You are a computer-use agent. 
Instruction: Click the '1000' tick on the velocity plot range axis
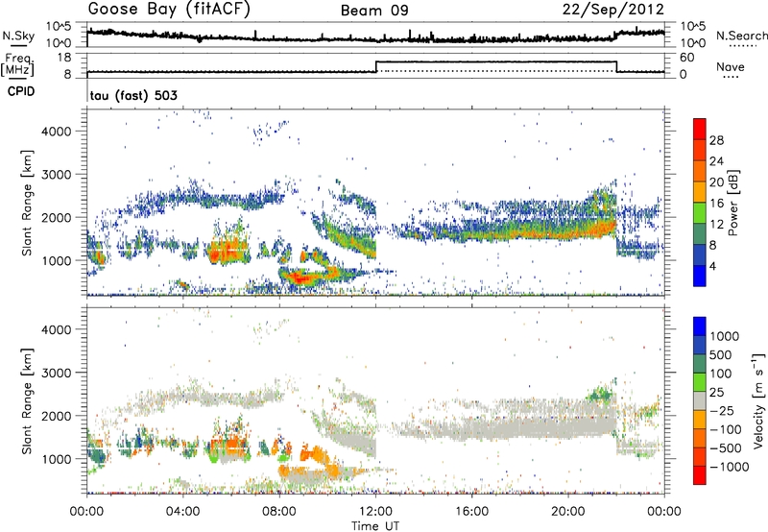[x=57, y=459]
